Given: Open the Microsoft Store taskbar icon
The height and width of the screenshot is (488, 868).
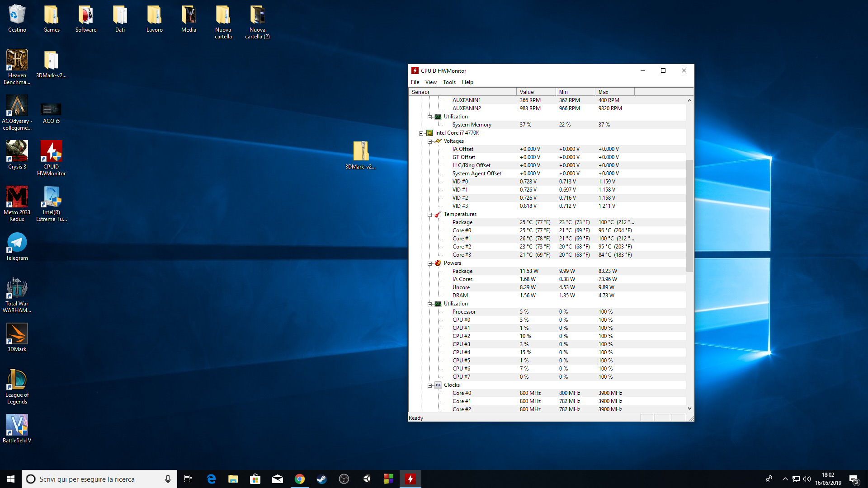Looking at the screenshot, I should 255,479.
